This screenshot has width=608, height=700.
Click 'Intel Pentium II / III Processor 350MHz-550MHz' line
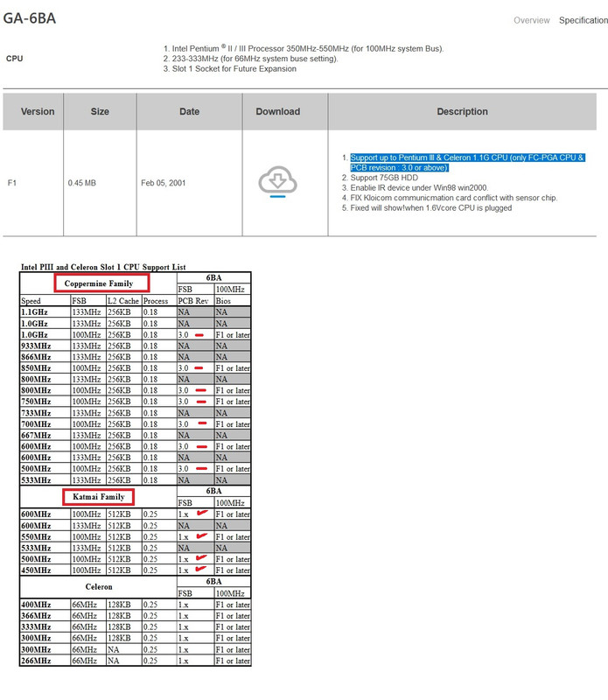coord(308,48)
